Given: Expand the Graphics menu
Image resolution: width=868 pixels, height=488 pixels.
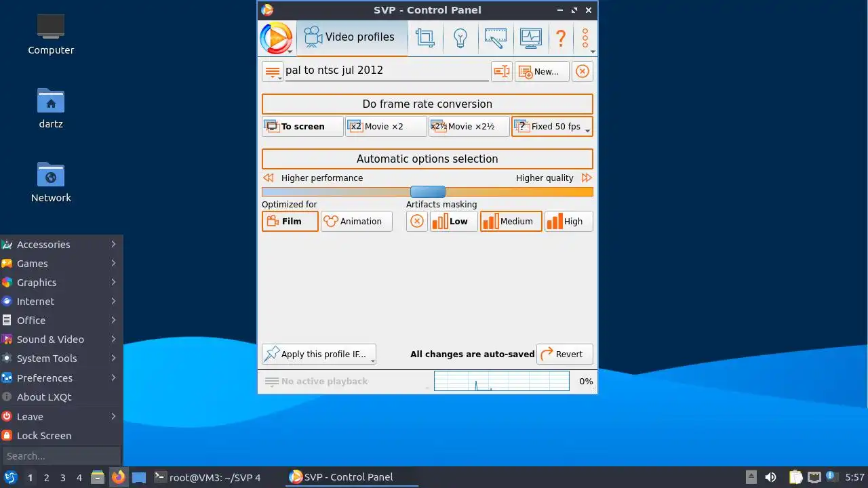Looking at the screenshot, I should [x=61, y=283].
